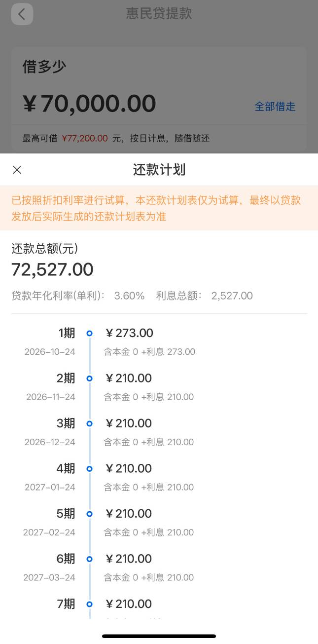Tap the back arrow in the header

[x=22, y=14]
